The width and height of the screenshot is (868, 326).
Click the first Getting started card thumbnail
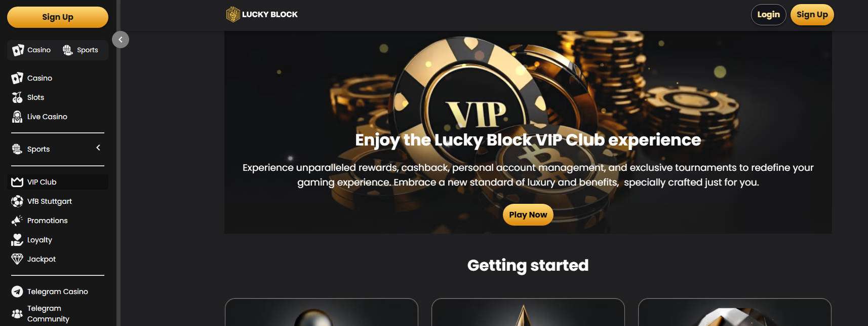321,312
